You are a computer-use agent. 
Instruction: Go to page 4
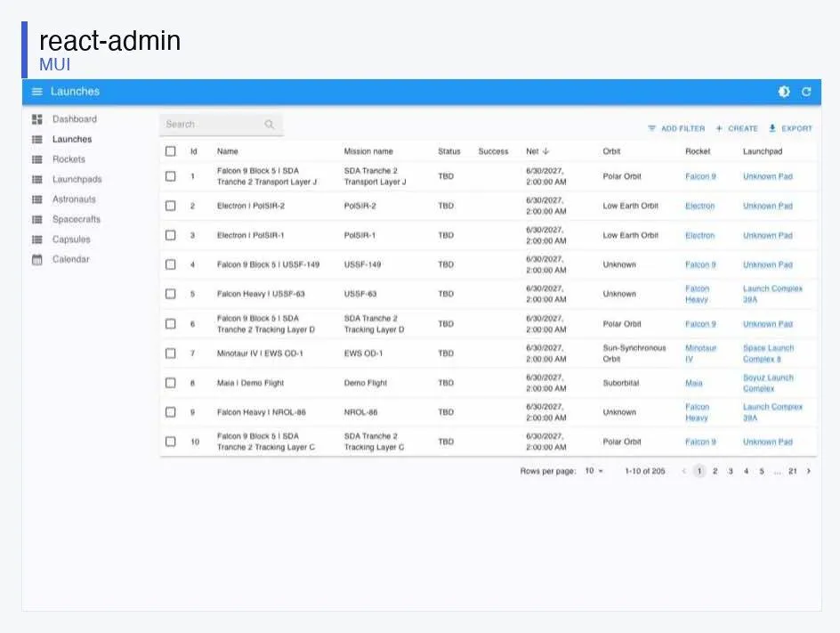[x=746, y=471]
